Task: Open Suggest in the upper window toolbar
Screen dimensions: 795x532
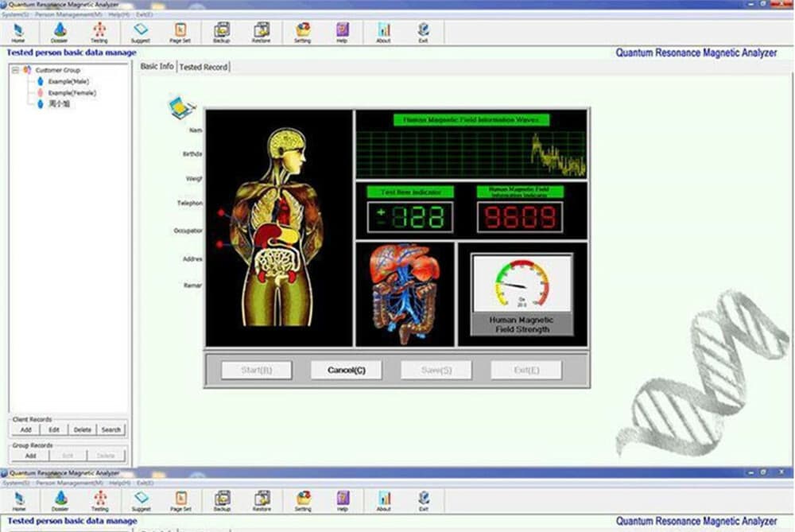Action: (x=141, y=33)
